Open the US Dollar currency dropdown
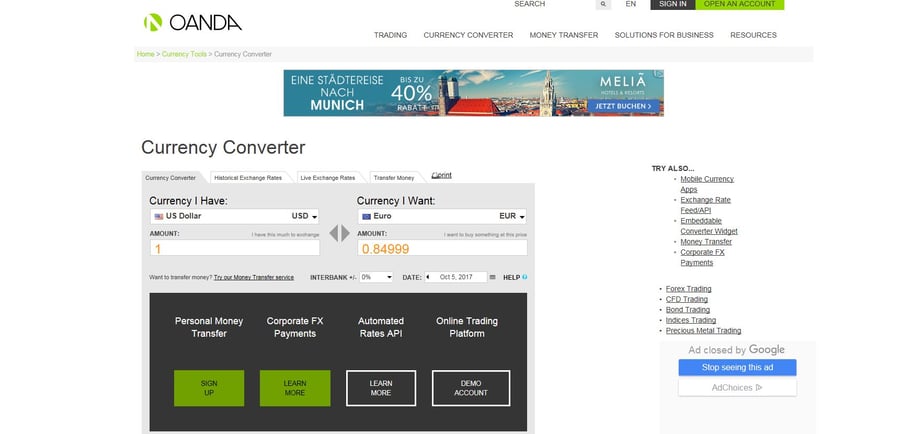Image resolution: width=901 pixels, height=434 pixels. tap(234, 216)
